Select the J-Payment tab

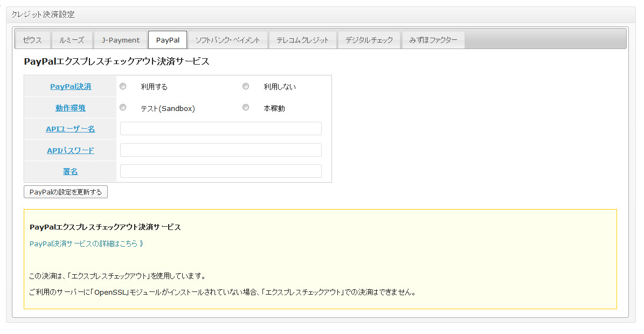(x=121, y=40)
